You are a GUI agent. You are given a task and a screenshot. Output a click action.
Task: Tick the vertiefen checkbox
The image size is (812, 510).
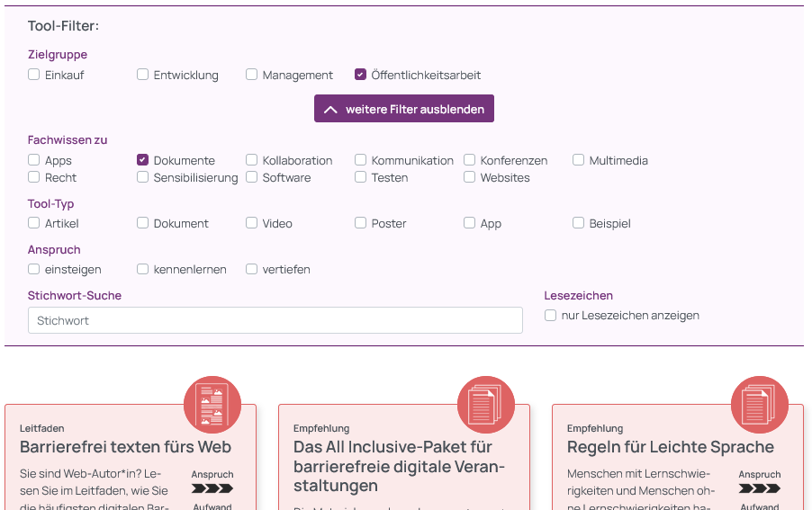click(252, 269)
